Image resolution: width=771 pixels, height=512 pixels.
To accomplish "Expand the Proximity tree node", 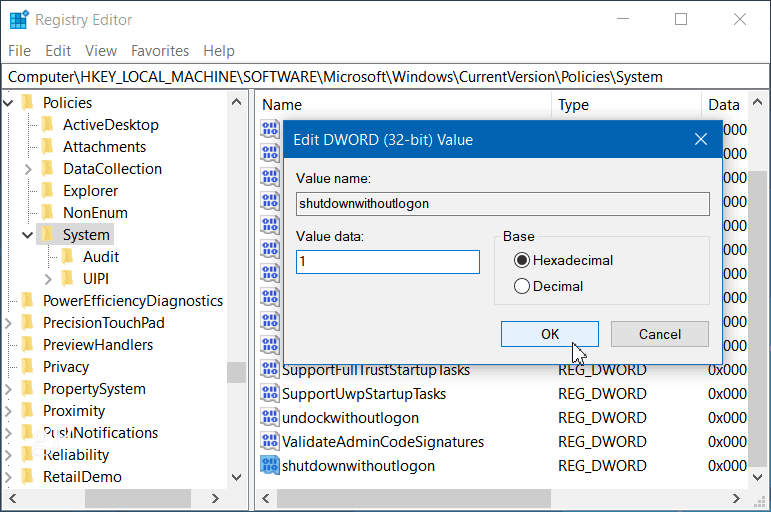I will 8,411.
